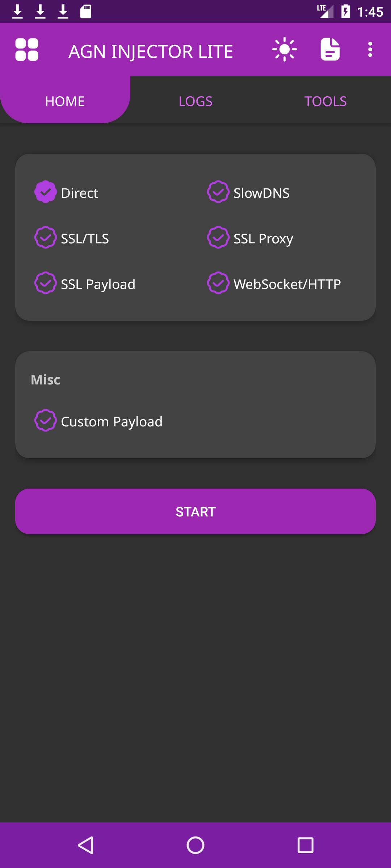Select the HOME tab
Viewport: 391px width, 868px height.
[x=65, y=101]
